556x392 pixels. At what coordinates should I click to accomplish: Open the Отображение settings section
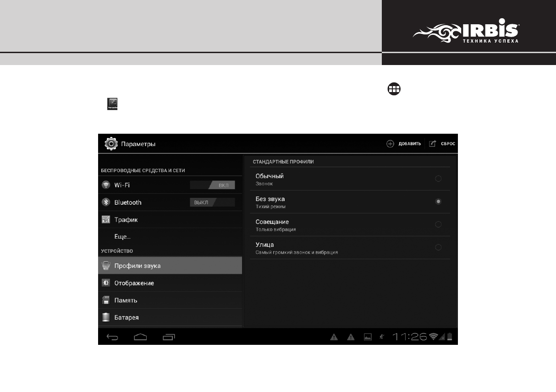(x=134, y=283)
